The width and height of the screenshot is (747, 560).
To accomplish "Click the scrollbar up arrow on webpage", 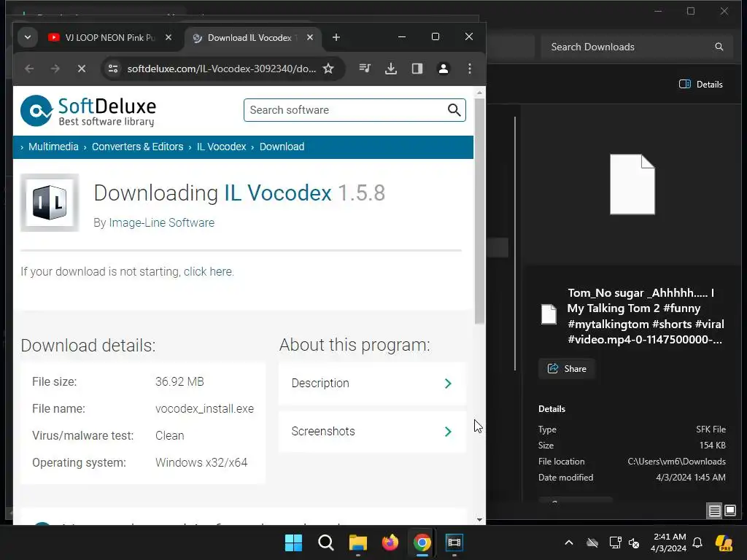I will [479, 93].
